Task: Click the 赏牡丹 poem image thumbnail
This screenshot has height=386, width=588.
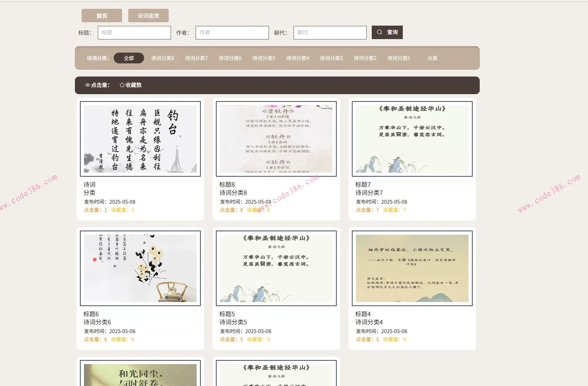Action: 276,139
